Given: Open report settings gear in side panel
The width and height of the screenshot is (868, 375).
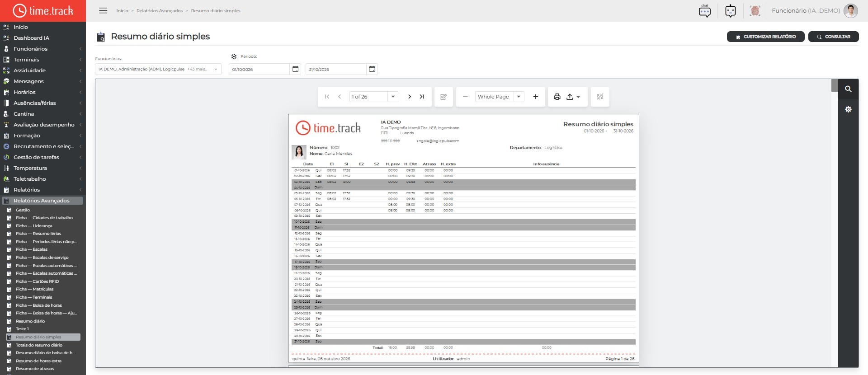Looking at the screenshot, I should pos(848,109).
